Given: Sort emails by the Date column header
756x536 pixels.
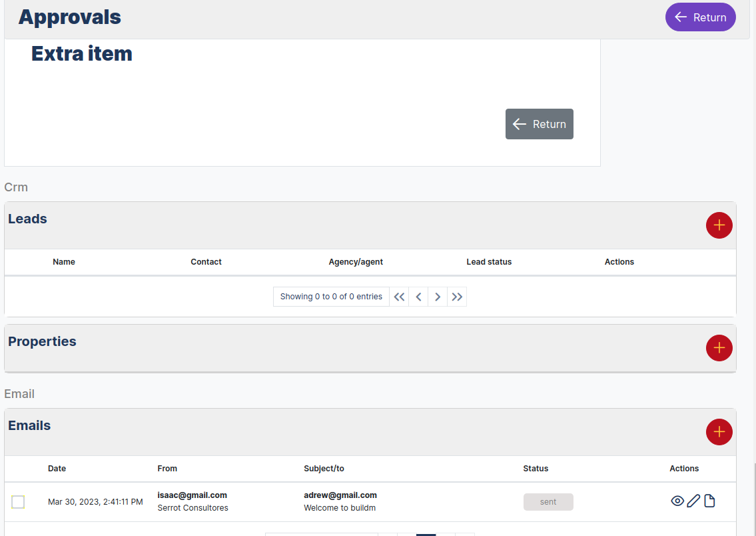Looking at the screenshot, I should pos(57,469).
